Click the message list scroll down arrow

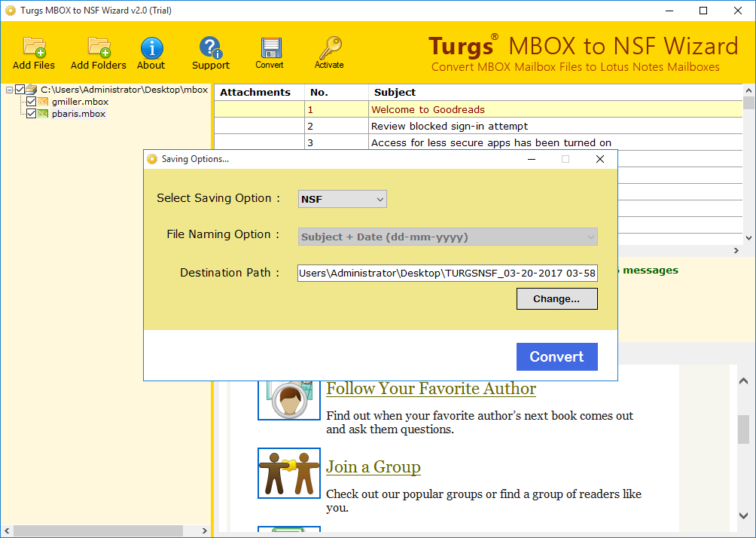748,237
